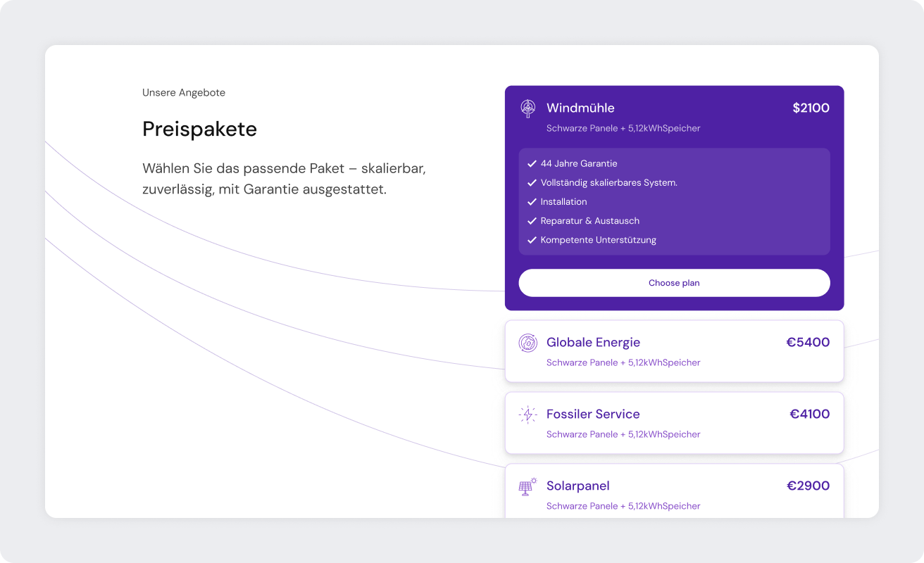Click the Unsere Angebote label

coord(184,93)
